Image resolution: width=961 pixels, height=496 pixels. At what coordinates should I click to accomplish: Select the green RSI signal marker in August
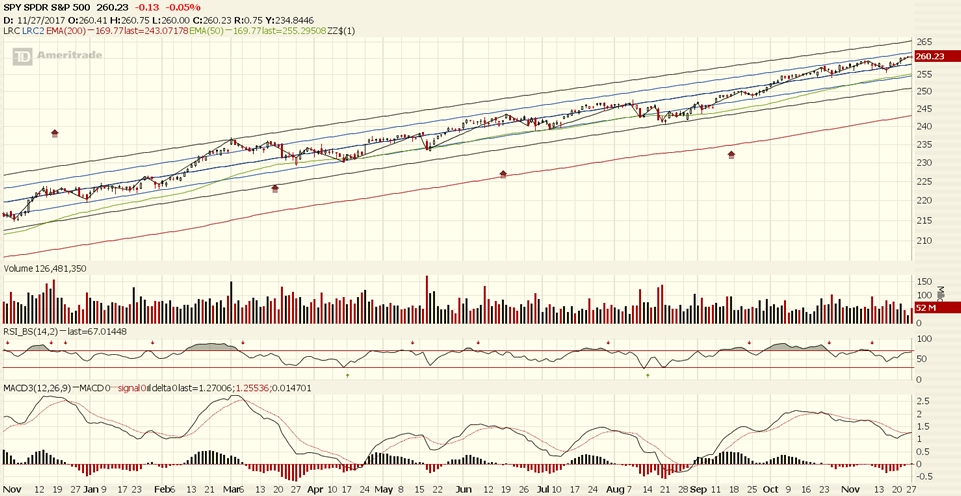click(x=648, y=375)
